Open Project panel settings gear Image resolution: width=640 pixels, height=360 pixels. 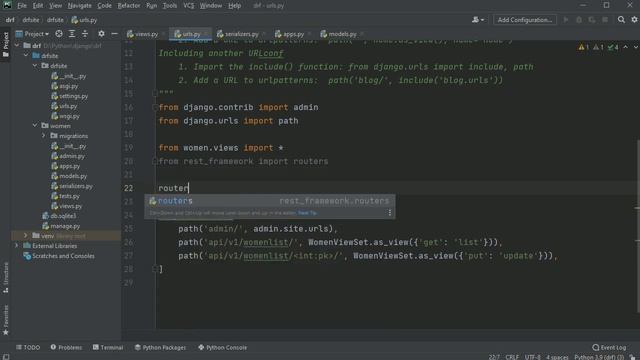101,34
